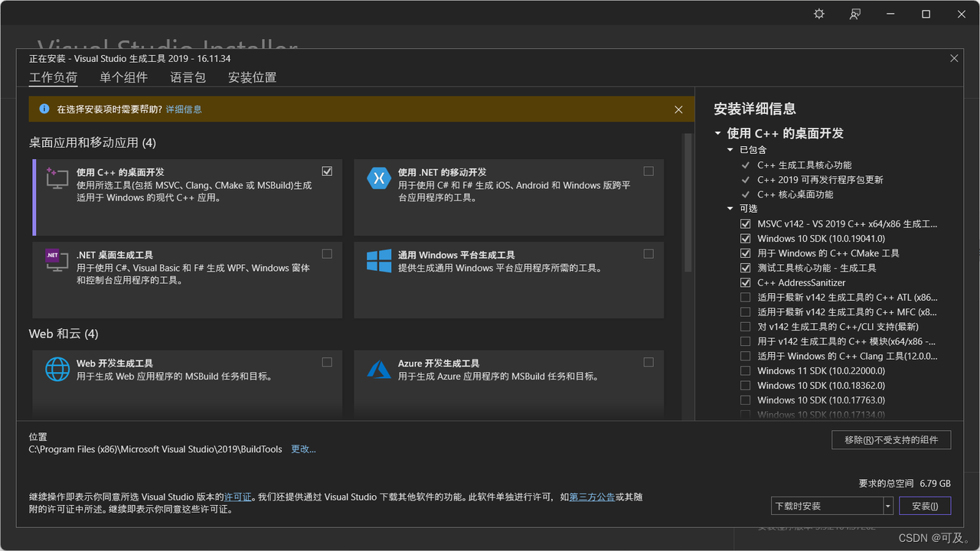Open the 详细信息 link in the banner
This screenshot has height=551, width=980.
tap(184, 109)
